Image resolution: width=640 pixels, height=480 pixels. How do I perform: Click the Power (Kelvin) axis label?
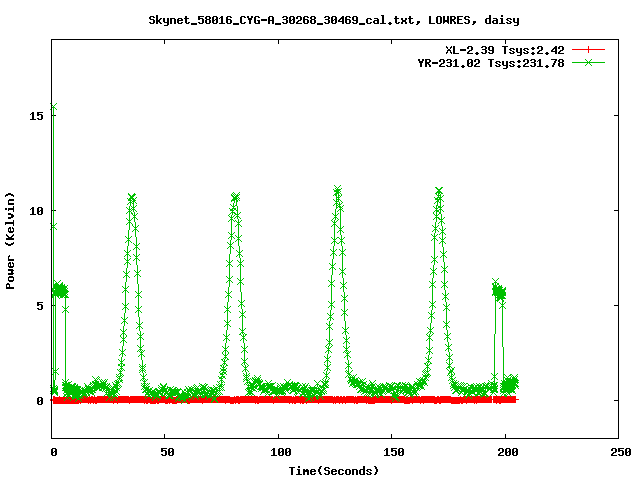pos(10,241)
